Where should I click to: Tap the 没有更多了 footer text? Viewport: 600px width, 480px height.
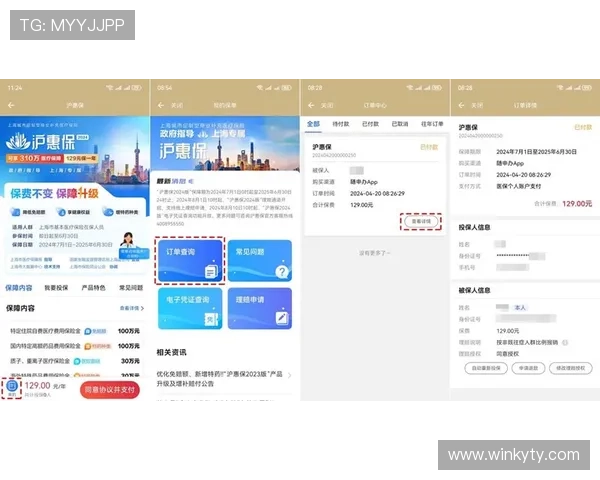374,253
